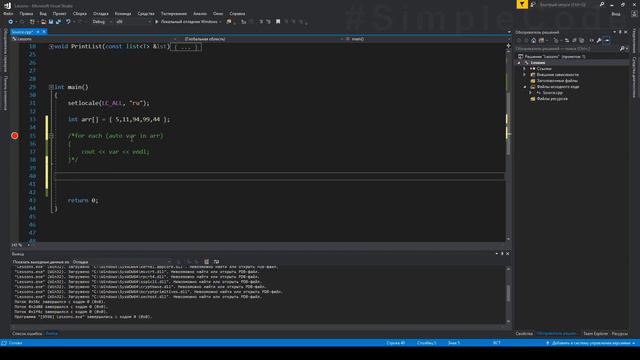This screenshot has height=360, width=640.
Task: Open the Правка menu
Action: click(x=26, y=13)
